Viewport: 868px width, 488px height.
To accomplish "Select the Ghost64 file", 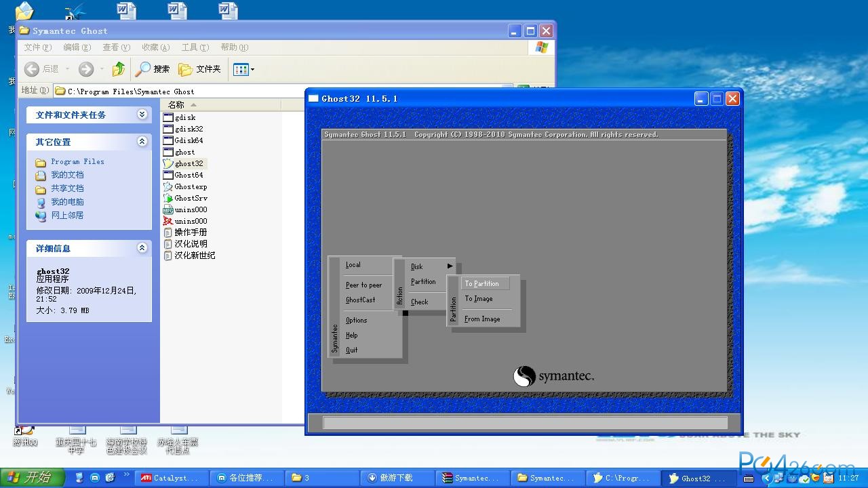I will pyautogui.click(x=183, y=175).
